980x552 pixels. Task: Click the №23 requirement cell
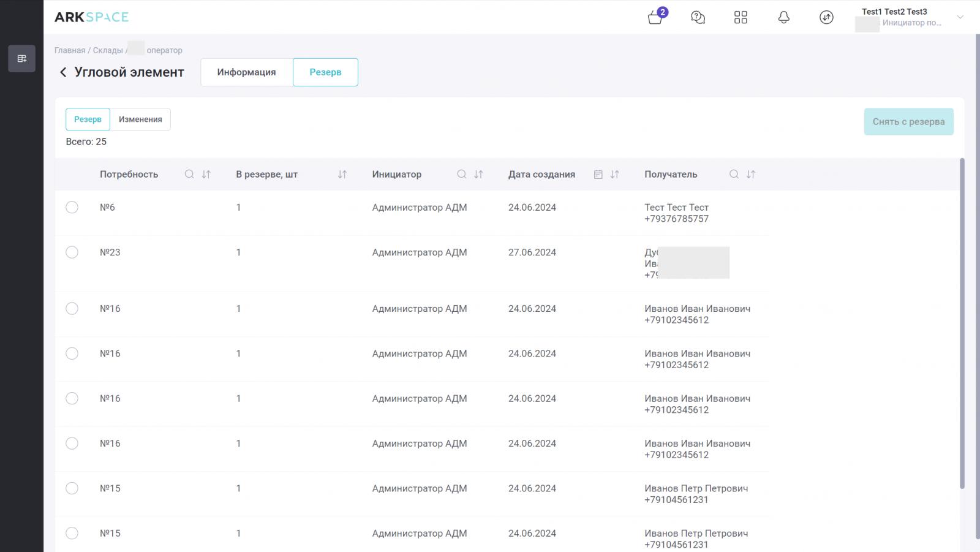[x=110, y=252]
